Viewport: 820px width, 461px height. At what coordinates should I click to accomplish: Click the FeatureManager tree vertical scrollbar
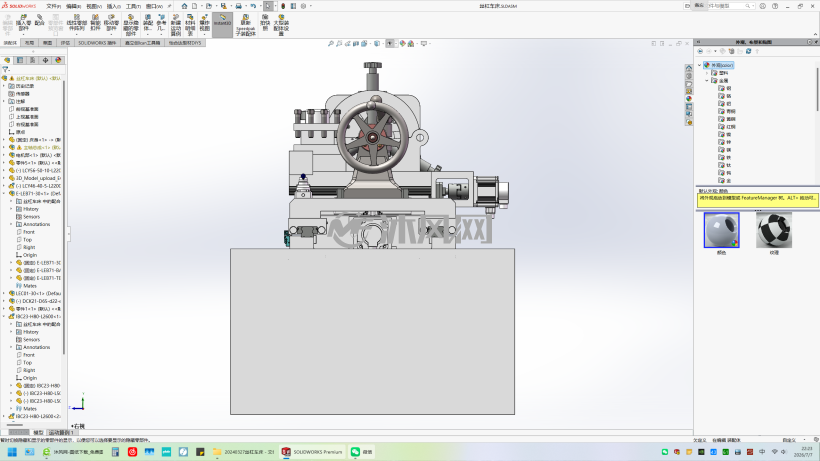(64, 217)
